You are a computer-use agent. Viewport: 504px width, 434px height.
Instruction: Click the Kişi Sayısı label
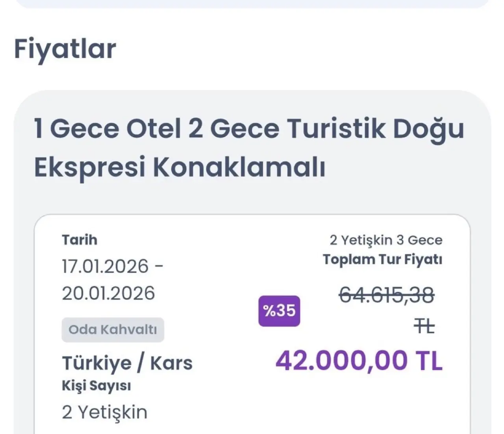coord(96,386)
